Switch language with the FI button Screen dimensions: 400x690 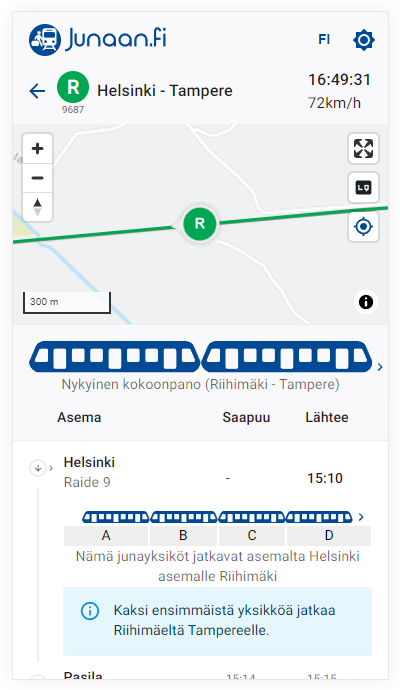pos(324,40)
